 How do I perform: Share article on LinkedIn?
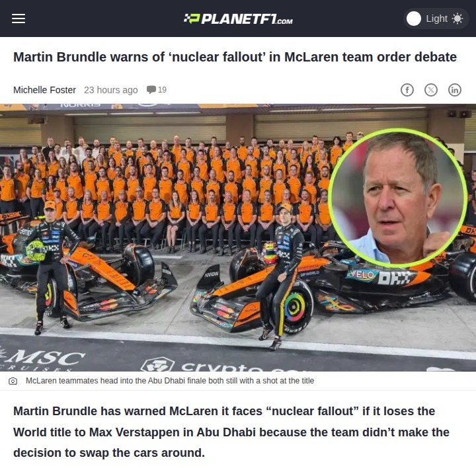click(x=454, y=90)
